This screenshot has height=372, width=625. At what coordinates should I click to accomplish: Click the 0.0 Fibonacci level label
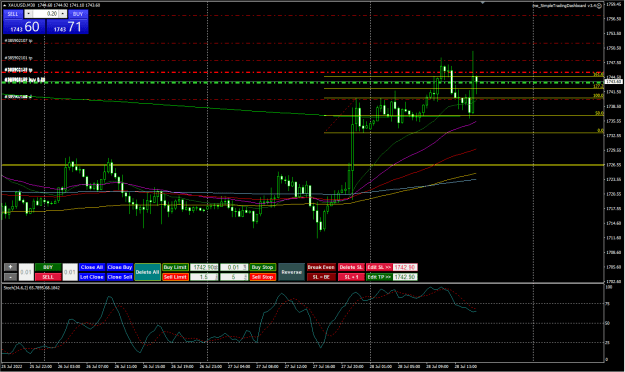600,130
